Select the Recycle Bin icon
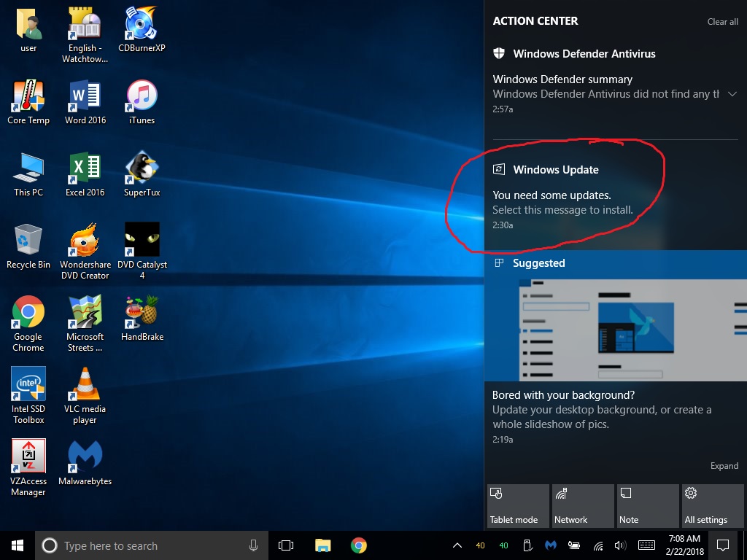This screenshot has height=560, width=747. pos(28,246)
